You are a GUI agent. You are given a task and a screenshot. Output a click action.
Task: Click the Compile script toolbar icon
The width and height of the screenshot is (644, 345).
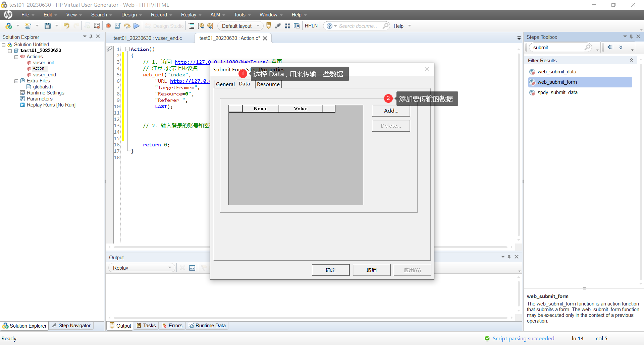click(118, 26)
